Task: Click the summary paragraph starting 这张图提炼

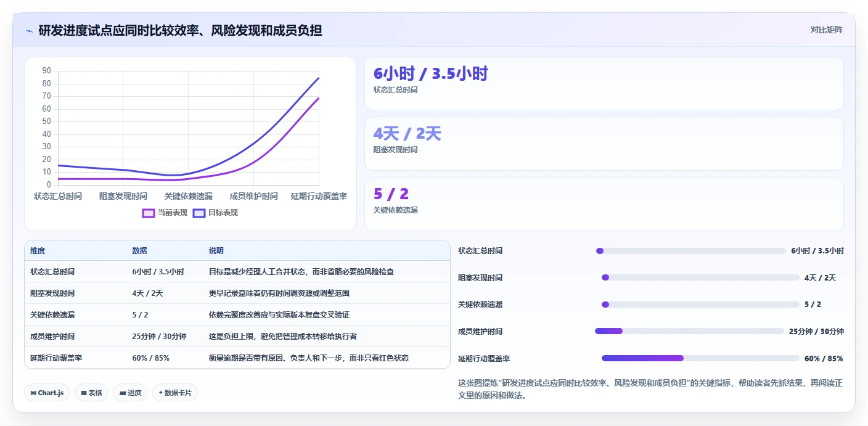Action: point(650,389)
